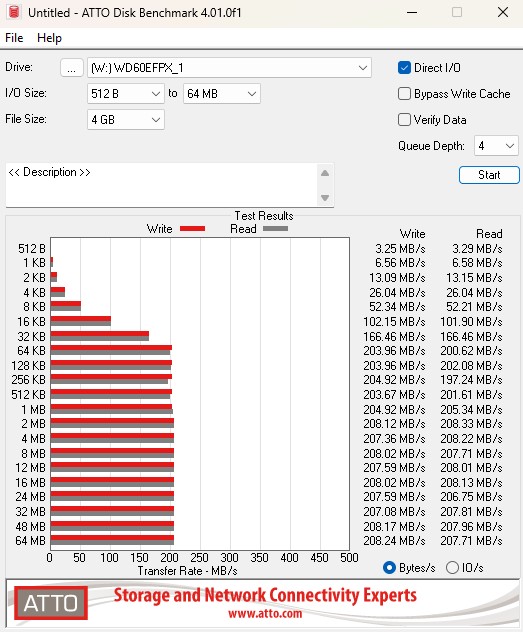This screenshot has width=523, height=632.
Task: Click the 256 KB read value 197.24 MB/s
Action: pos(471,380)
